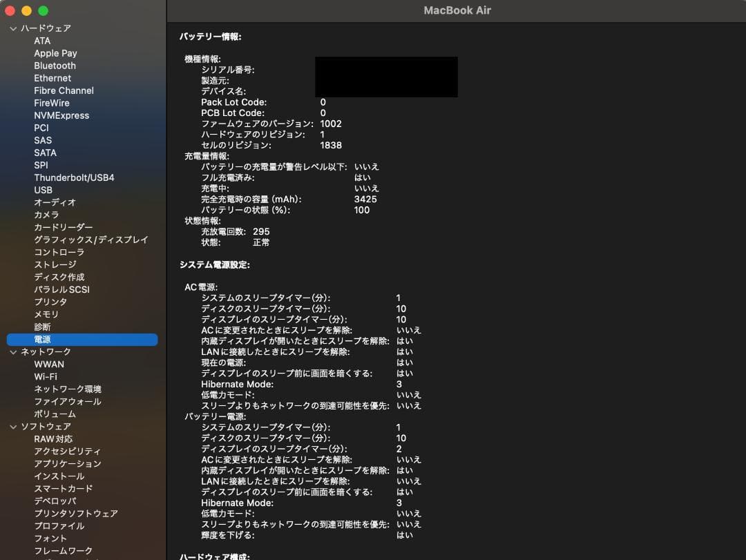View Apple Pay information

[55, 53]
